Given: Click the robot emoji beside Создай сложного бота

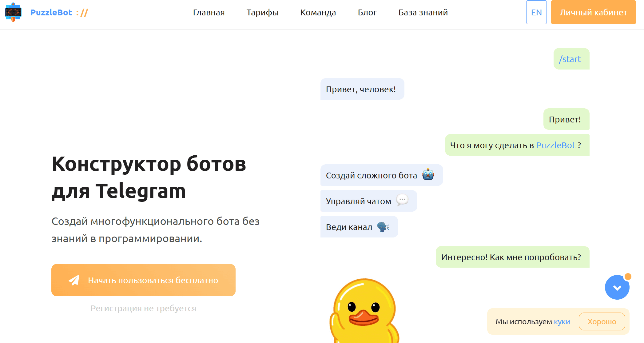Looking at the screenshot, I should [428, 174].
